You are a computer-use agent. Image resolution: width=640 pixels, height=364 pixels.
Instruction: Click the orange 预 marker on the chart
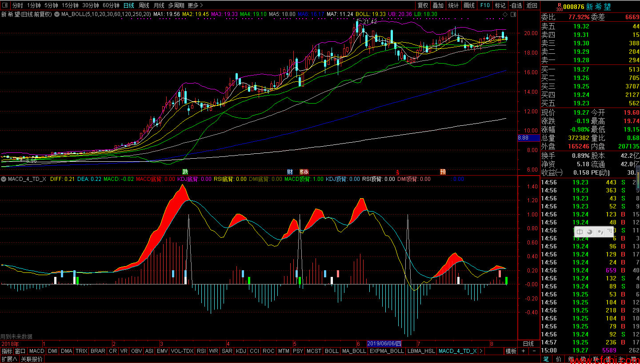click(x=443, y=172)
